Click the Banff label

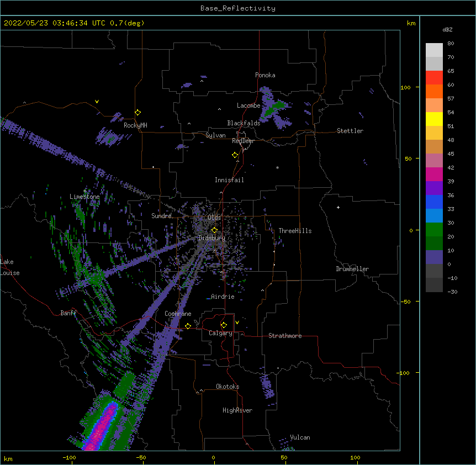coord(68,313)
